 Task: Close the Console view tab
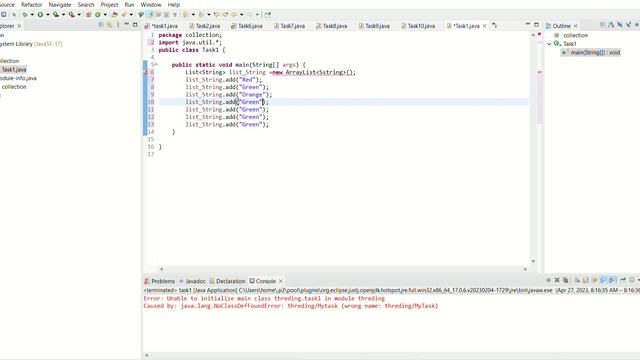pyautogui.click(x=280, y=281)
